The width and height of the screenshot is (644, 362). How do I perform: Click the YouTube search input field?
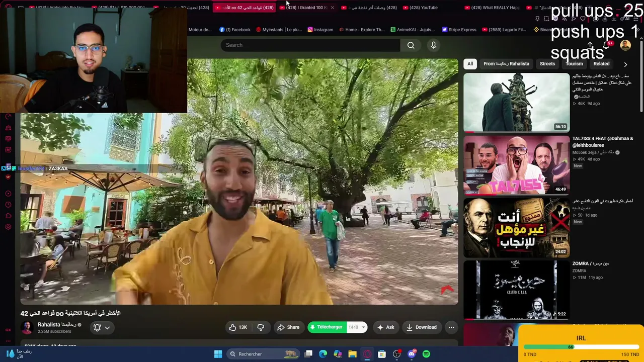pyautogui.click(x=310, y=45)
